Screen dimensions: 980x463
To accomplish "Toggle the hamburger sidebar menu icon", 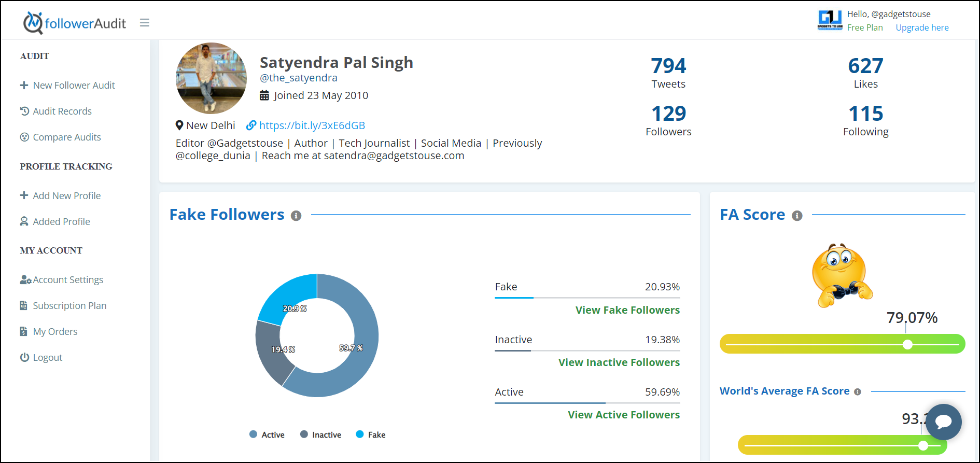I will [x=145, y=23].
